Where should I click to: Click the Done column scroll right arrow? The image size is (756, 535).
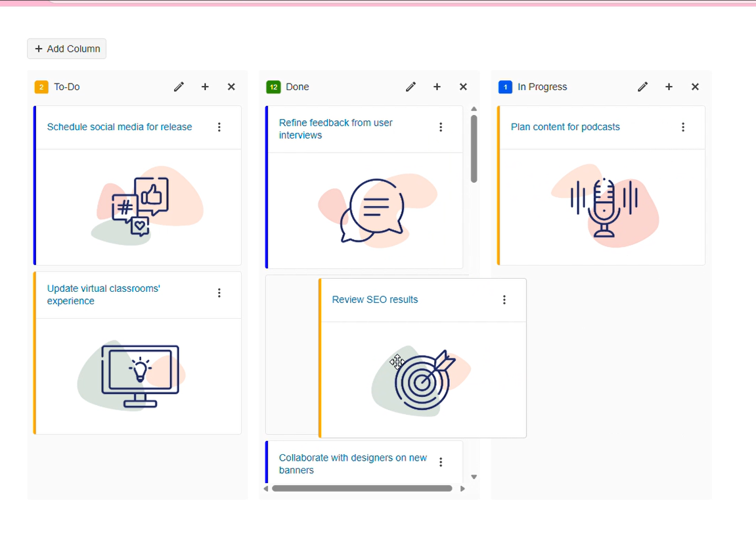point(463,489)
